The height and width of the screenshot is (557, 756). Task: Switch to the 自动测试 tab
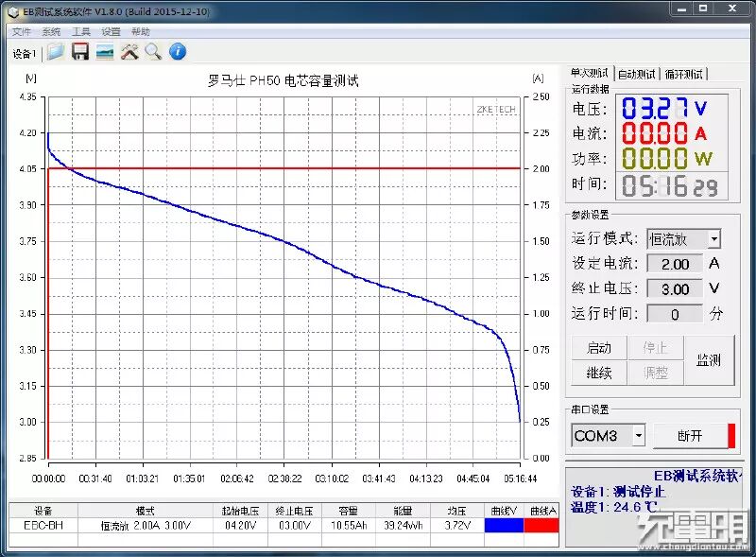[x=636, y=75]
